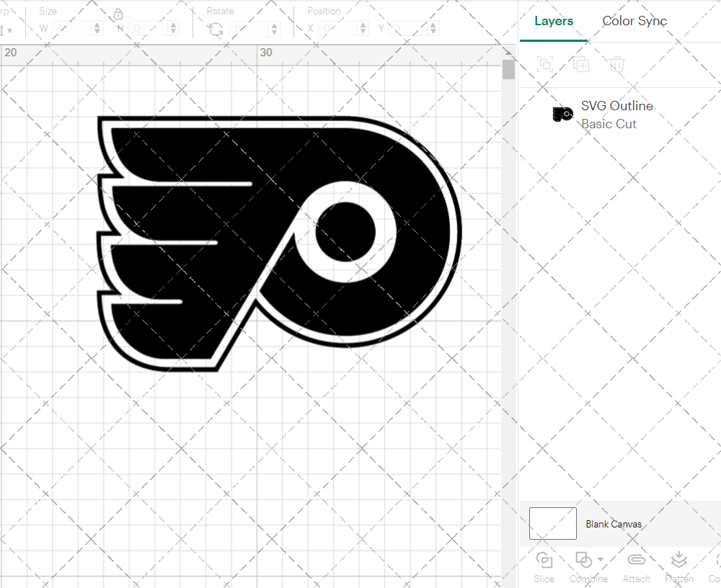The width and height of the screenshot is (721, 588).
Task: Click the Delete icon in Layers panel
Action: coord(616,64)
